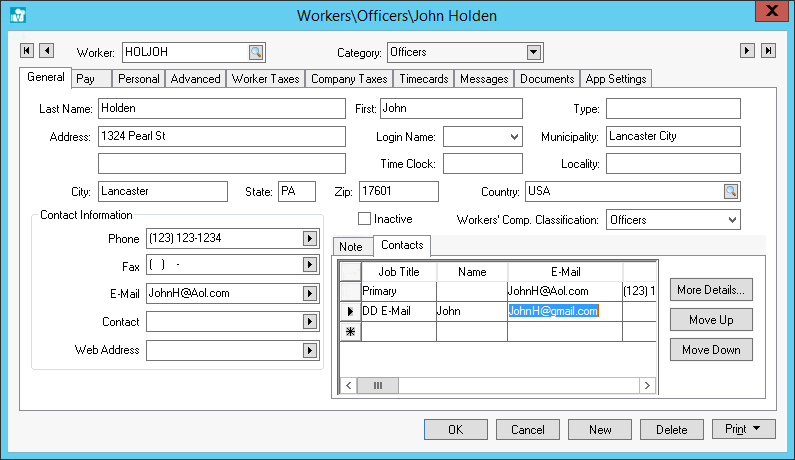Click the arrow button beside E-Mail field
This screenshot has width=795, height=460.
coord(309,294)
